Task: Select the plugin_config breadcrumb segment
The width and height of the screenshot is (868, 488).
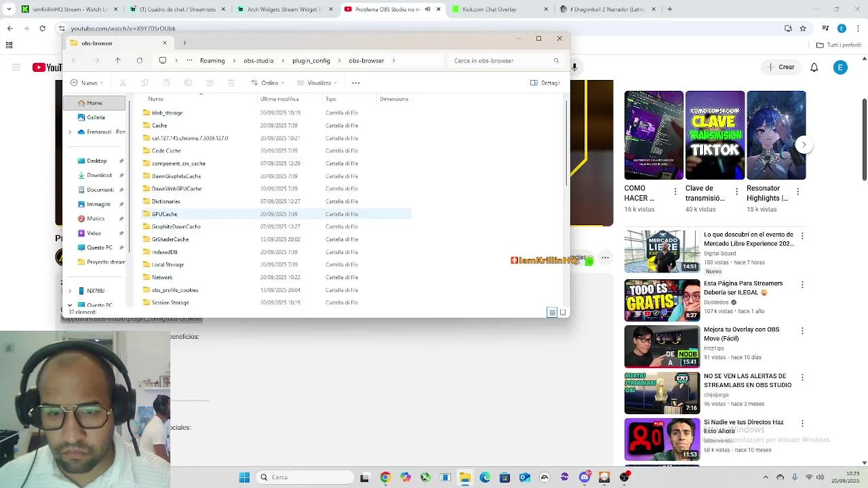Action: 311,60
